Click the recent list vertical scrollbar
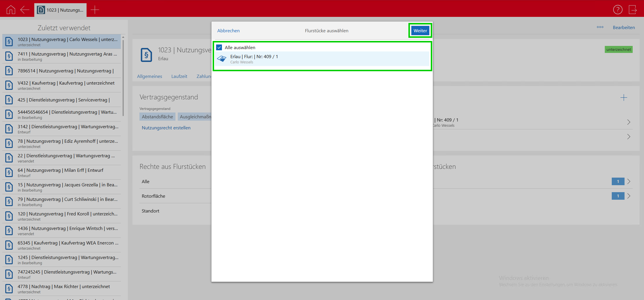The width and height of the screenshot is (644, 300). [x=123, y=78]
